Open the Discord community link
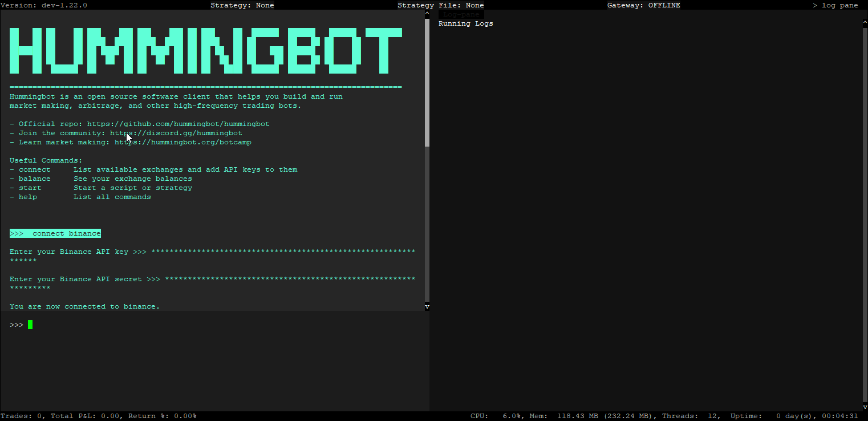 tap(176, 133)
